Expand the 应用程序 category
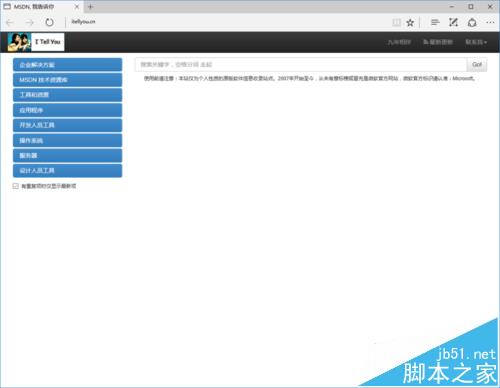The width and height of the screenshot is (500, 388). click(x=67, y=110)
